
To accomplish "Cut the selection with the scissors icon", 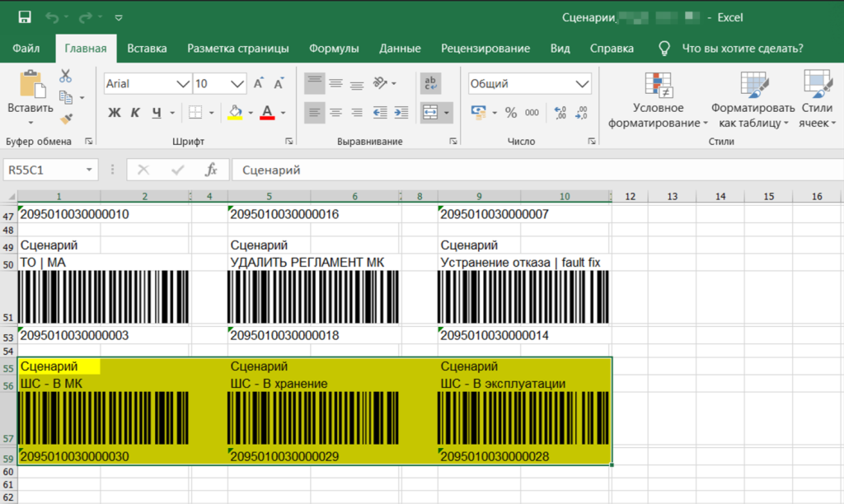I will click(x=66, y=77).
